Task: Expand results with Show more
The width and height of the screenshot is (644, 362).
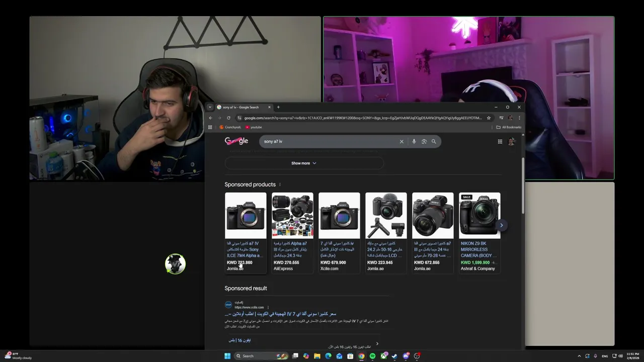Action: pos(304,163)
